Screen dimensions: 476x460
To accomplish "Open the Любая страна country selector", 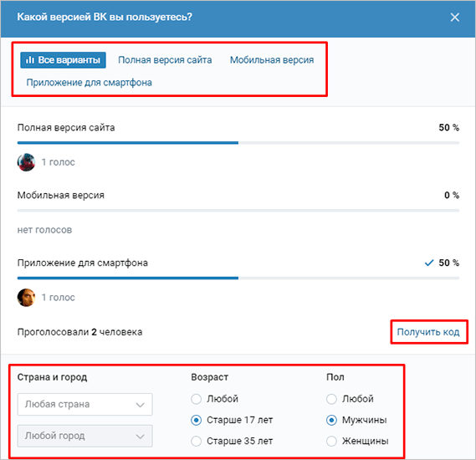I will point(85,405).
